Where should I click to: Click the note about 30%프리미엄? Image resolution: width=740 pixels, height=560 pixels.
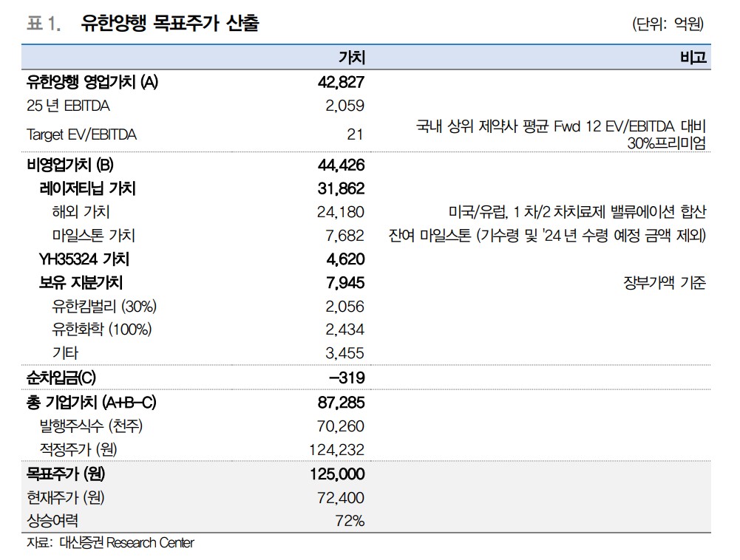[561, 134]
